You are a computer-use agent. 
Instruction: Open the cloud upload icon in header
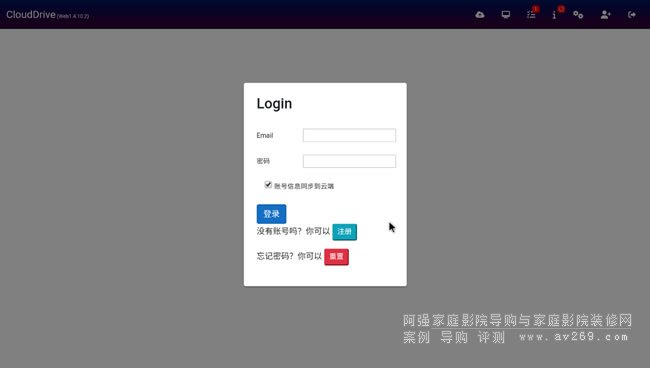pyautogui.click(x=480, y=15)
